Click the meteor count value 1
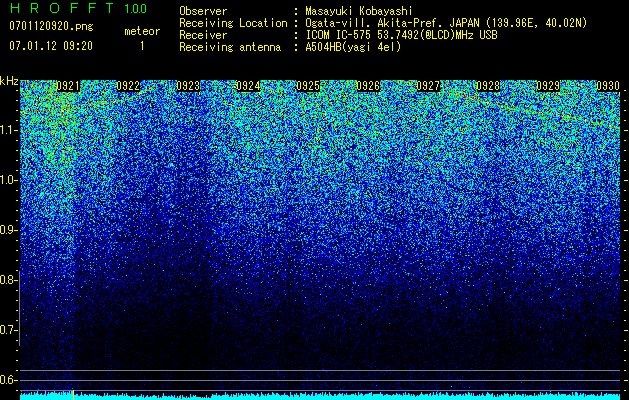Screen dimensions: 629x400 [x=142, y=46]
